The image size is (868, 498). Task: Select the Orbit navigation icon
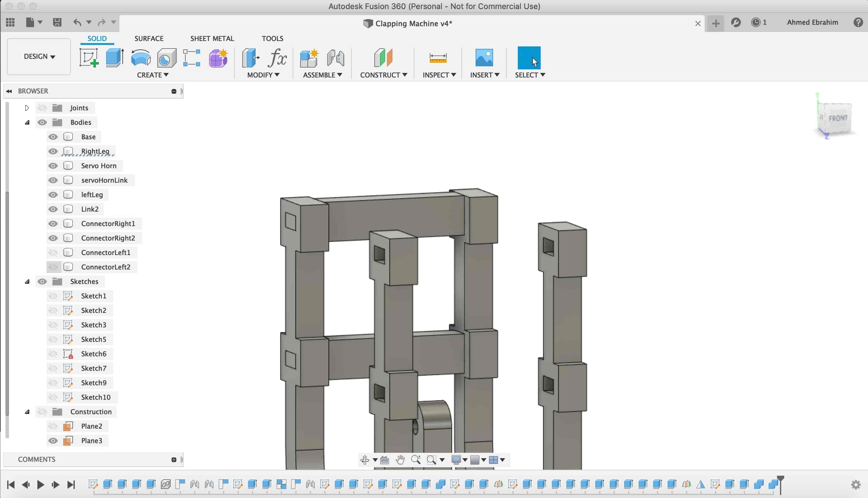pos(365,460)
